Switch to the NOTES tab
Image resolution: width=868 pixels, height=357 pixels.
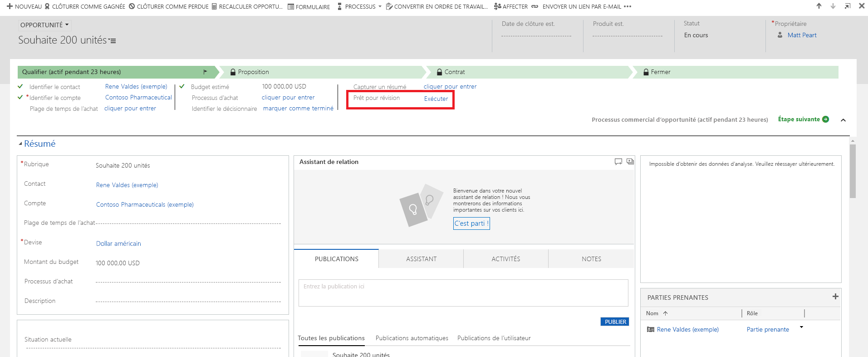coord(591,259)
